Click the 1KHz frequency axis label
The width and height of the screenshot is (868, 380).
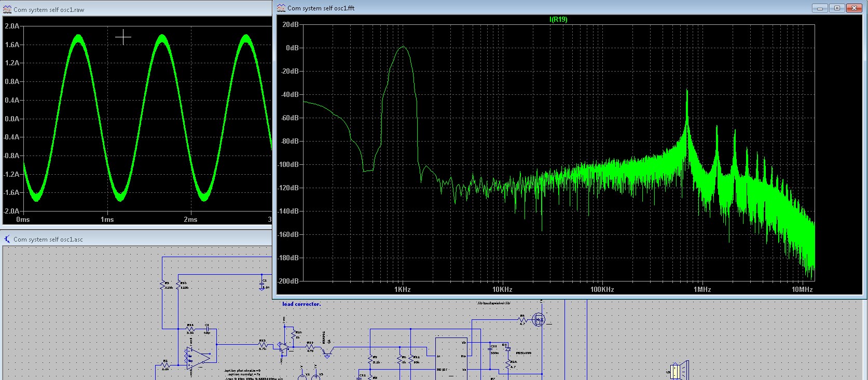[x=403, y=289]
